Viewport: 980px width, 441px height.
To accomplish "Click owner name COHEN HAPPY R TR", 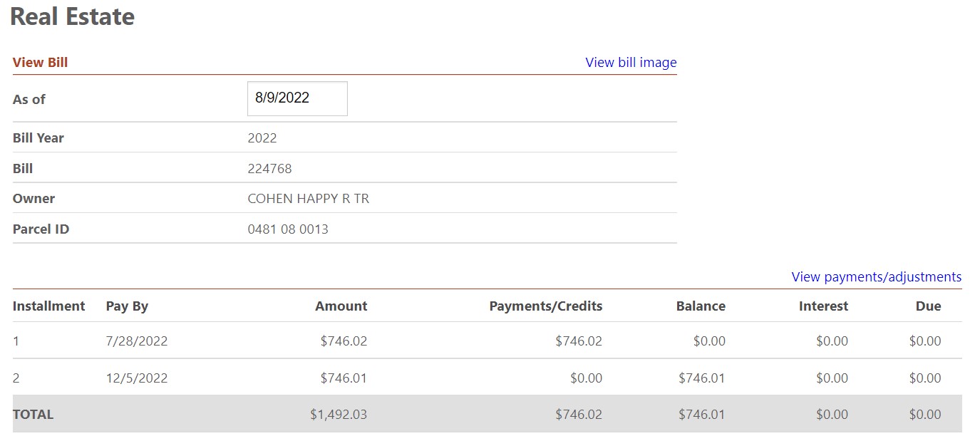I will (x=308, y=199).
